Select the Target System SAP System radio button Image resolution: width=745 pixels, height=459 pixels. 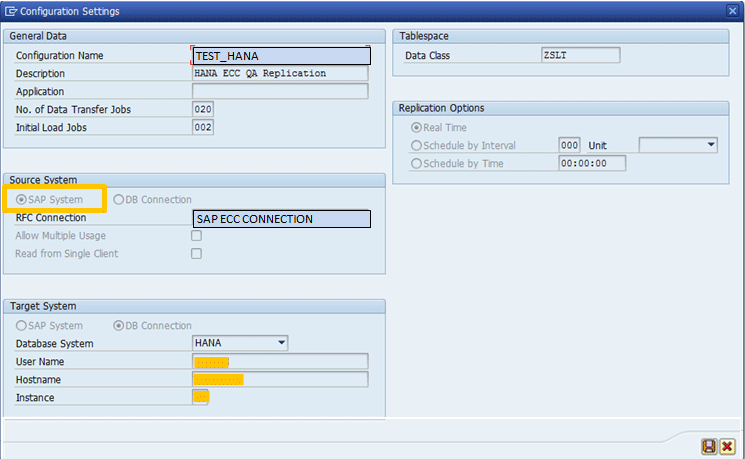(x=21, y=325)
